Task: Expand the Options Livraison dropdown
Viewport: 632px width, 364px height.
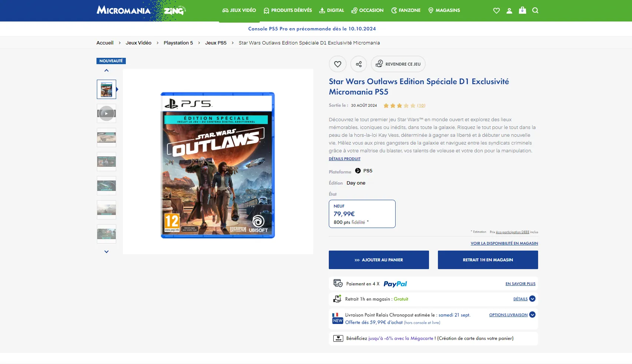Action: pos(512,315)
